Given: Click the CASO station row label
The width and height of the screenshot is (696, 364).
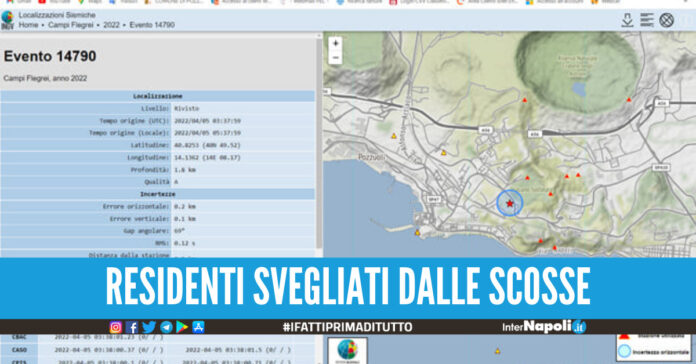Looking at the screenshot, I should point(19,350).
